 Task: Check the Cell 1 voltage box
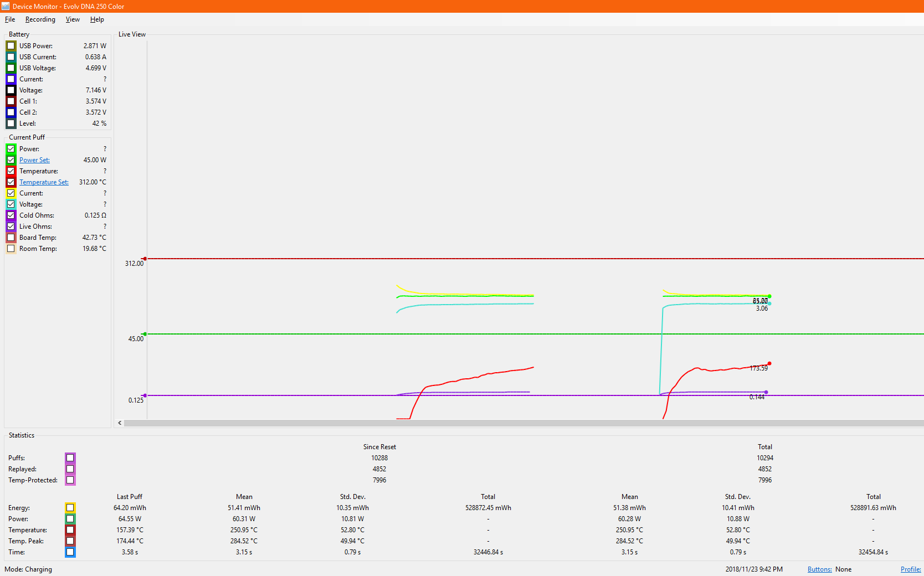[x=11, y=101]
